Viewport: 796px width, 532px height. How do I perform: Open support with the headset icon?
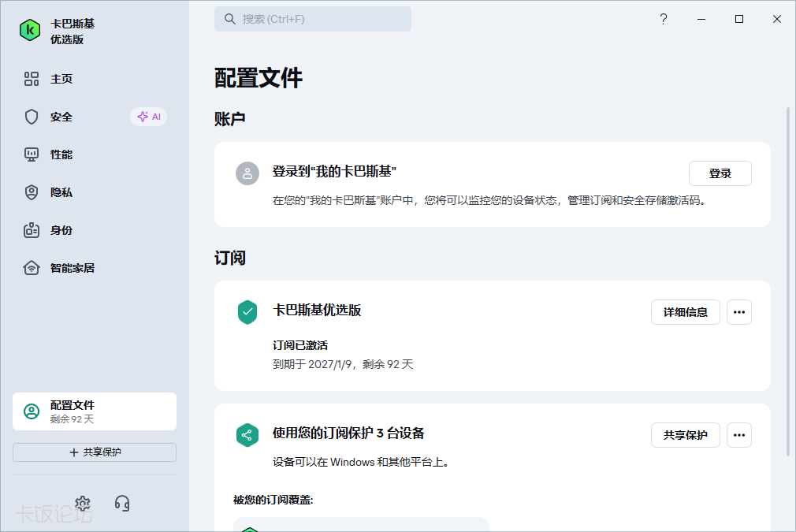(x=122, y=504)
